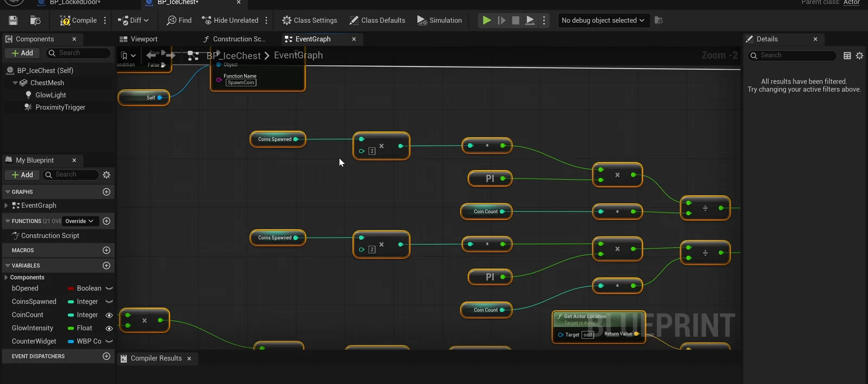
Task: Open the Find search tool
Action: (x=179, y=21)
